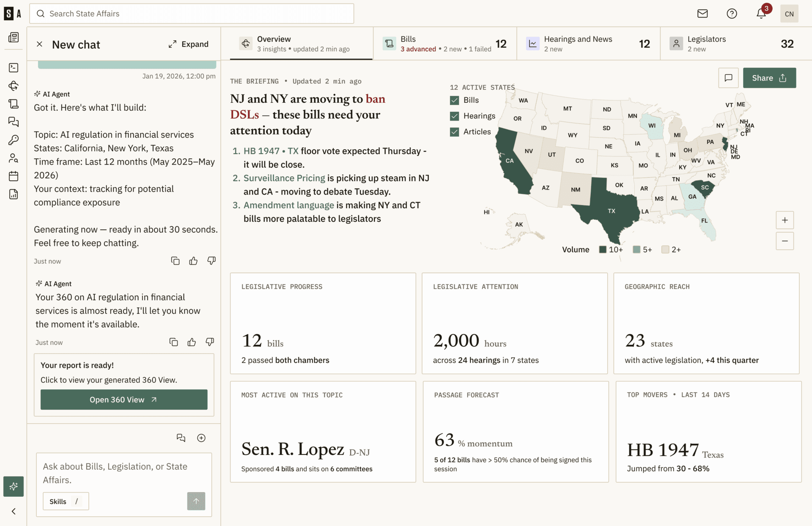Open the terminal icon in sidebar
Screen dimensions: 812x526
point(14,68)
